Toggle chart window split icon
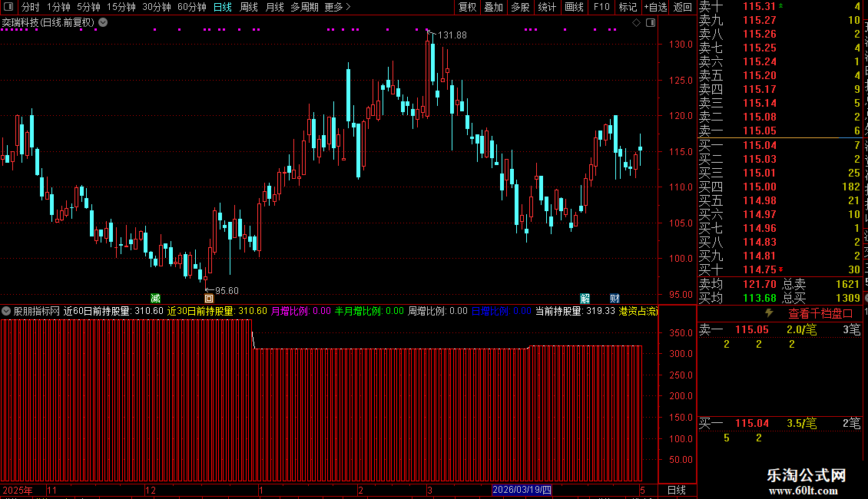Image resolution: width=868 pixels, height=499 pixels. [651, 23]
